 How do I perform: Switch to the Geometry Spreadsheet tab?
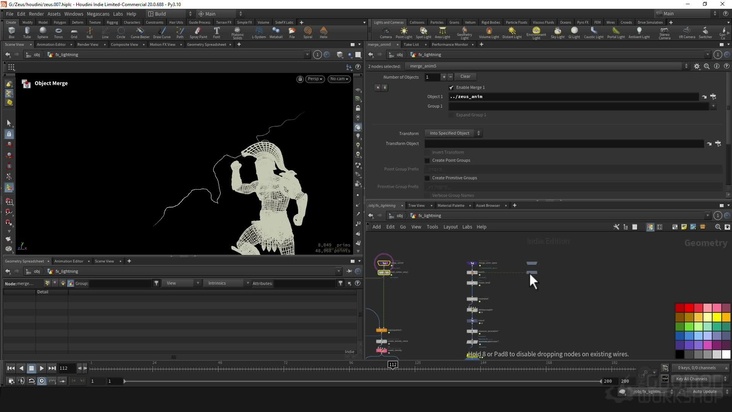coord(208,45)
